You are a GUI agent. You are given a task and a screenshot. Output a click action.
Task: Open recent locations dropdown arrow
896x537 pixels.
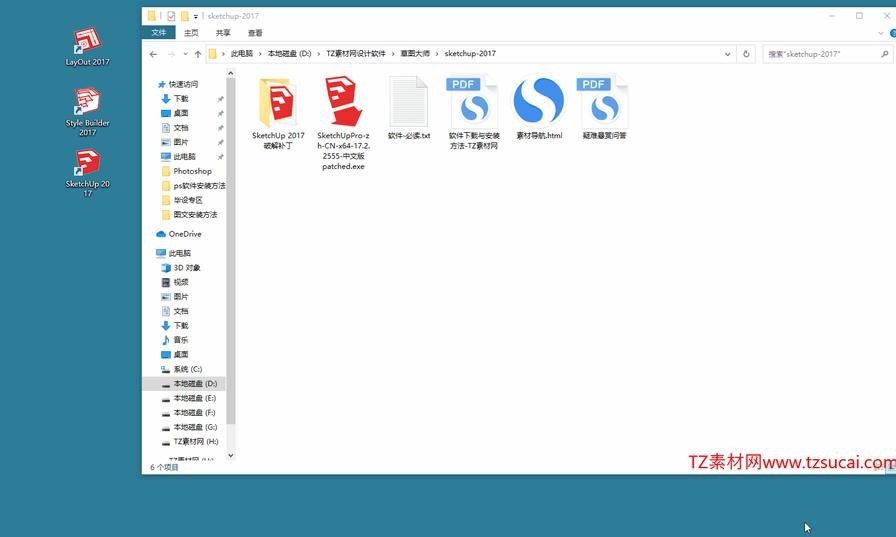[185, 54]
